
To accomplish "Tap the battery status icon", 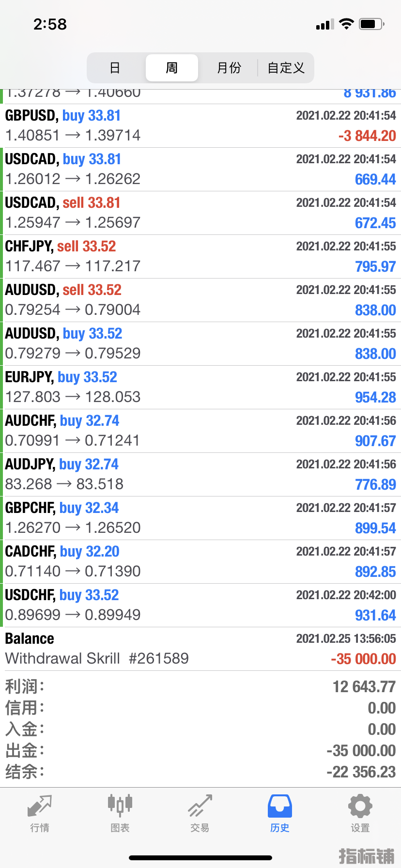I will click(x=371, y=24).
